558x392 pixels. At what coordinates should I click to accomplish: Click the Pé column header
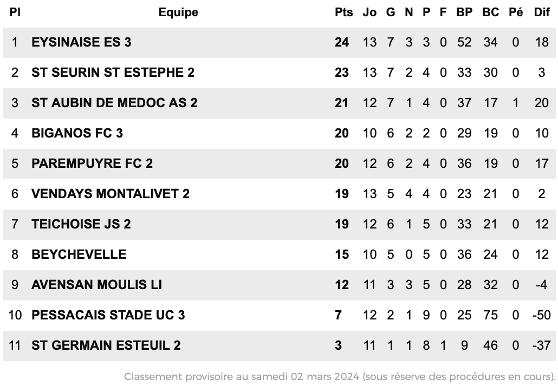[x=516, y=12]
